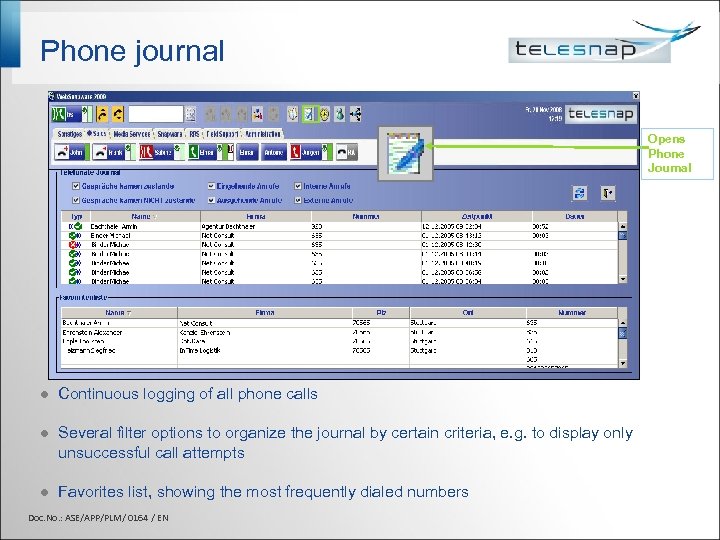This screenshot has height=540, width=720.
Task: Sort favorites by the Nummer column header
Action: coord(572,313)
